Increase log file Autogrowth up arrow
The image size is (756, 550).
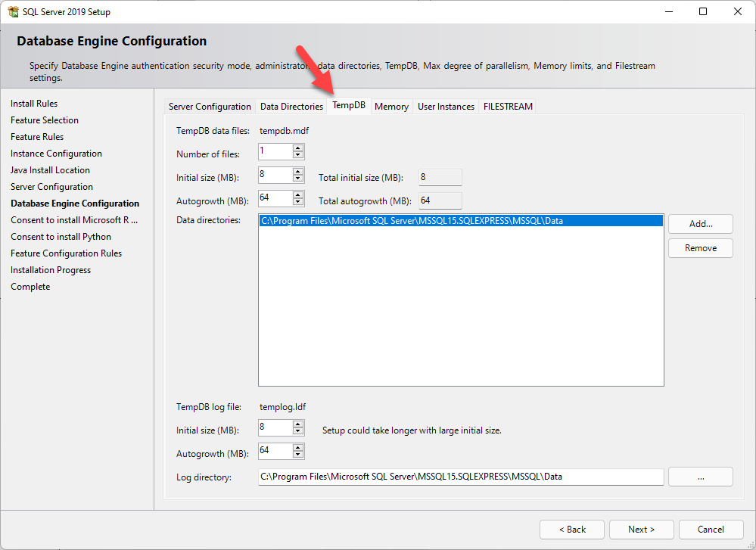(x=298, y=447)
